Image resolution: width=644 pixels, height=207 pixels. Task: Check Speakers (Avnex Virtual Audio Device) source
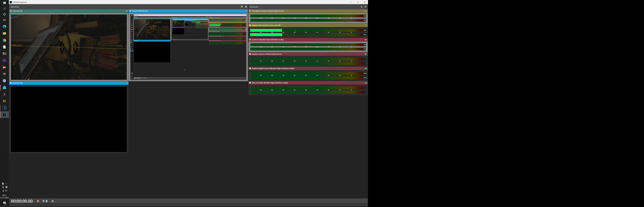(x=250, y=54)
